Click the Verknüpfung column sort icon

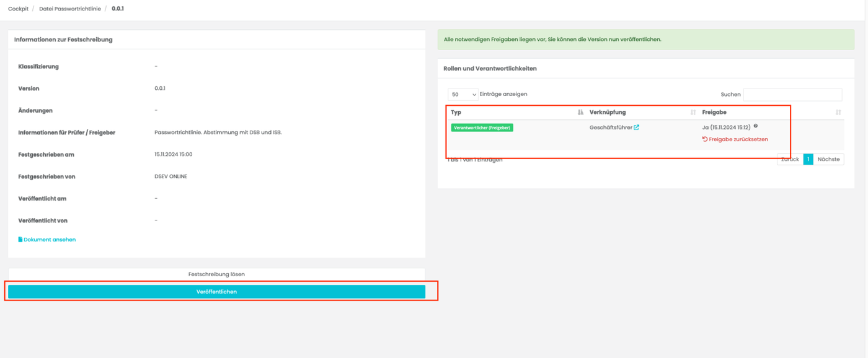[x=693, y=112]
